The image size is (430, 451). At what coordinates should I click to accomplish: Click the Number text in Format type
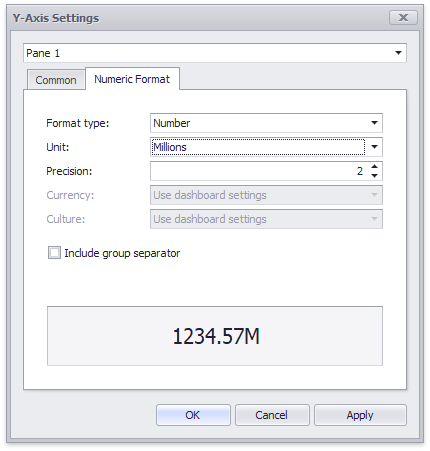(x=171, y=123)
